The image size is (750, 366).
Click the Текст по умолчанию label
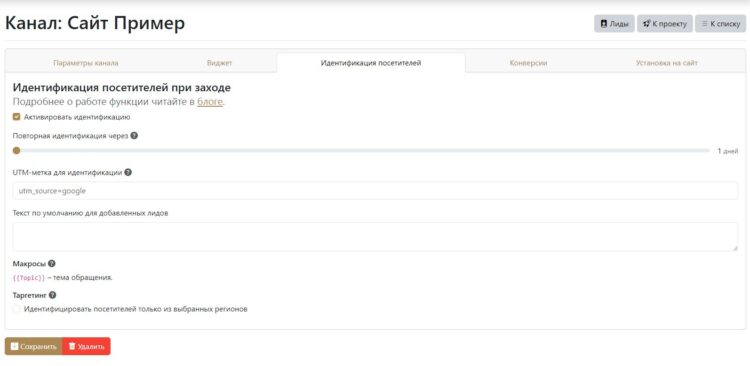click(90, 213)
